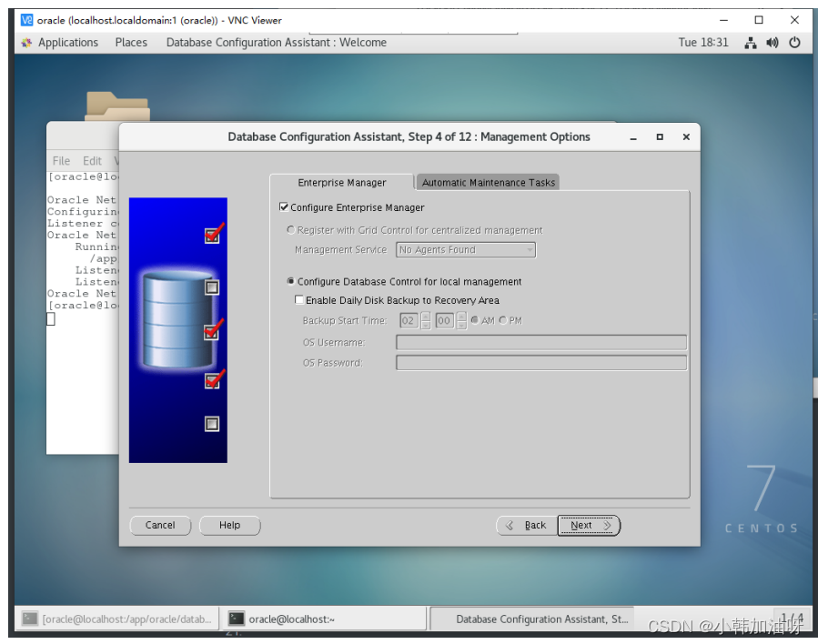The height and width of the screenshot is (644, 818).
Task: Click the Applications menu foot icon
Action: tap(26, 43)
